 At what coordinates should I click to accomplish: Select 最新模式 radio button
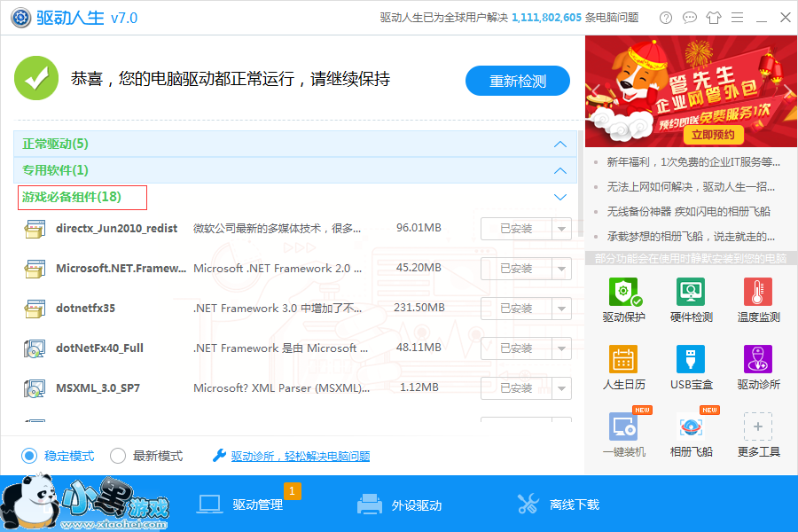[118, 456]
